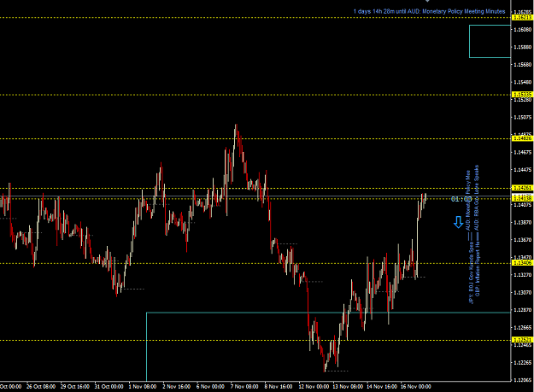Select the 1.16213 yellow price label
This screenshot has height=392, width=534.
click(x=522, y=17)
